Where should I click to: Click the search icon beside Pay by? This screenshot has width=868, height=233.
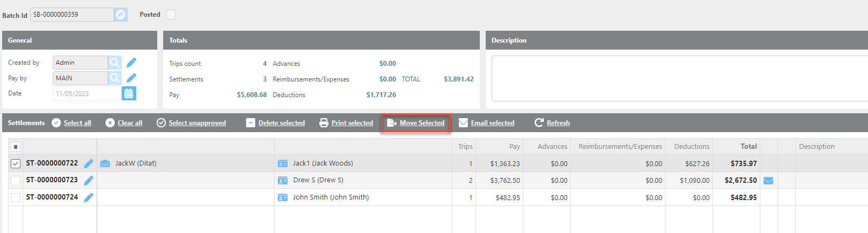pyautogui.click(x=115, y=78)
